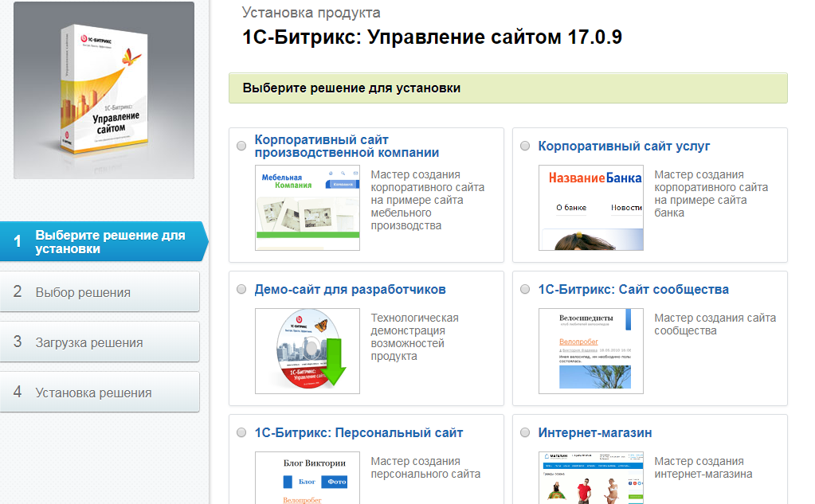Select the Интернет-магазин radio button

[525, 433]
